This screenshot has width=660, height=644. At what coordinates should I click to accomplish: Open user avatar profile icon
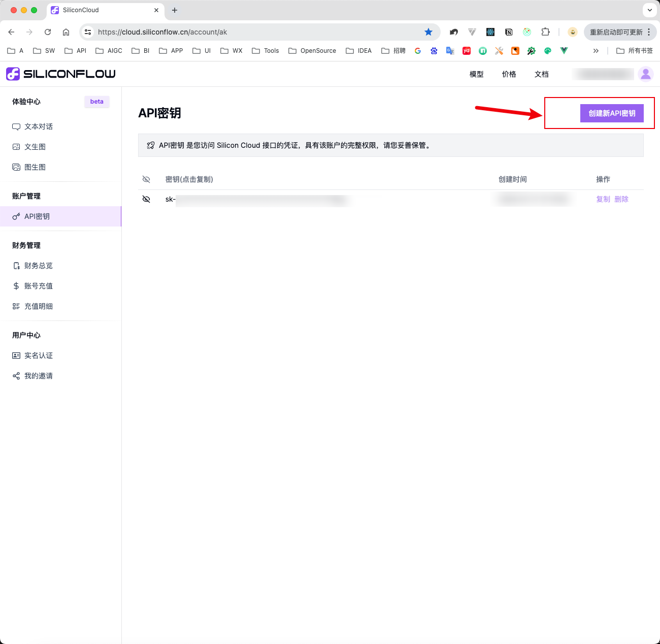(x=645, y=74)
